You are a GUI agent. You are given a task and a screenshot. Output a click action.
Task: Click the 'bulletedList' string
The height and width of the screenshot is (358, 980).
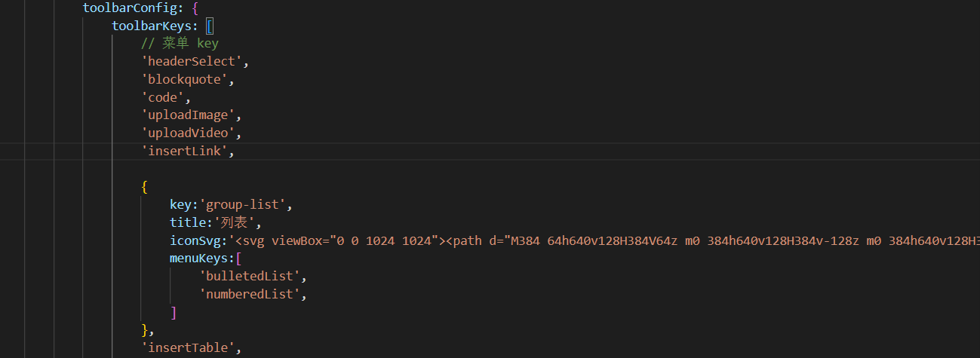pyautogui.click(x=250, y=277)
